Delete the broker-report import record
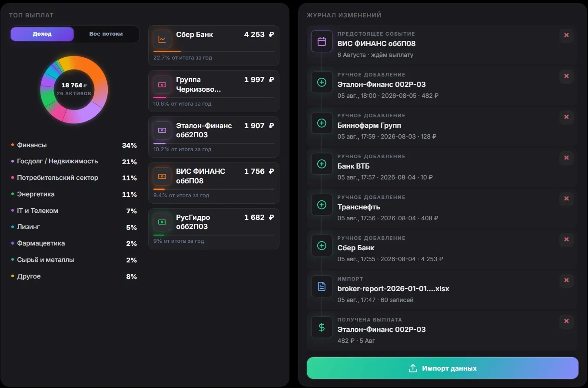Screen dimensions: 588x388 click(x=566, y=280)
